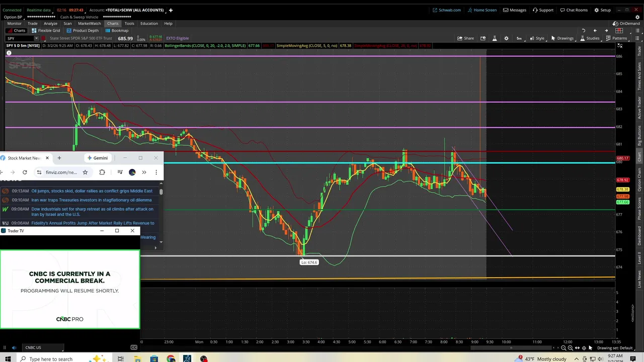
Task: Open the Option Chain side panel
Action: (x=639, y=179)
